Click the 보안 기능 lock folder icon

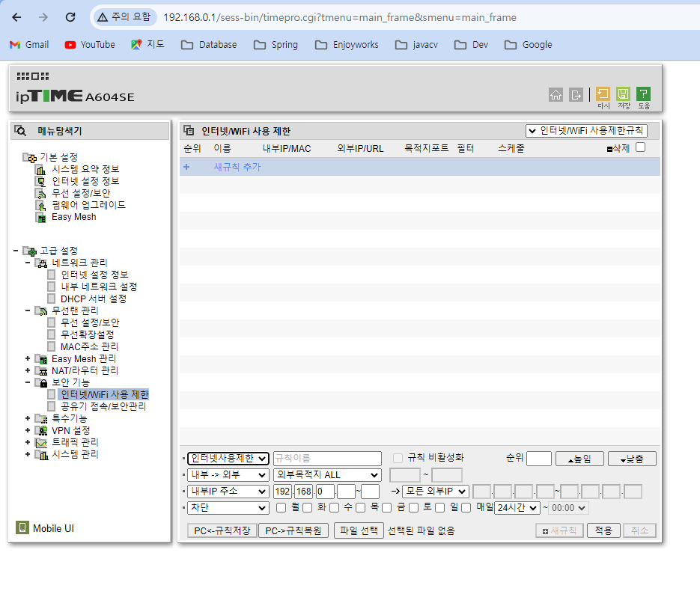point(41,382)
